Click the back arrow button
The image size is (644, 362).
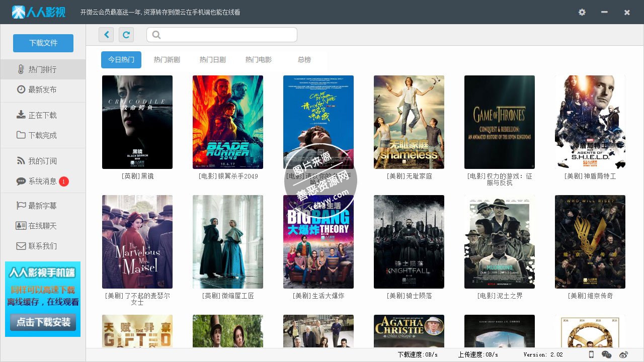click(x=106, y=35)
